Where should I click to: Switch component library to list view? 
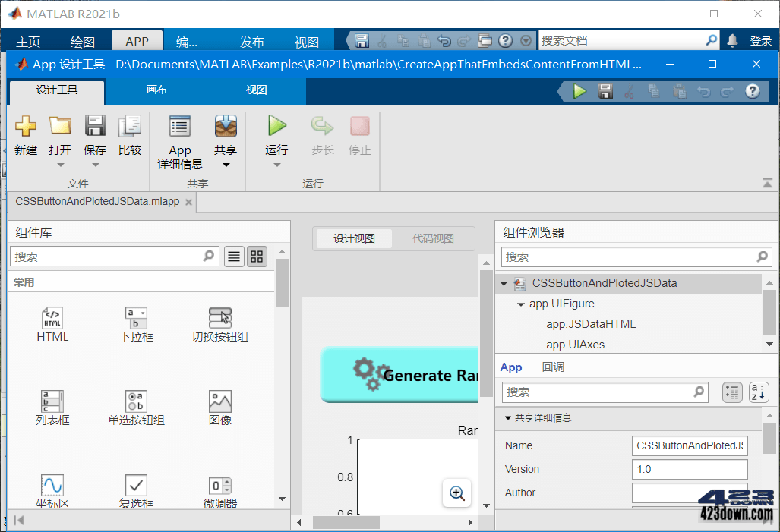click(234, 257)
